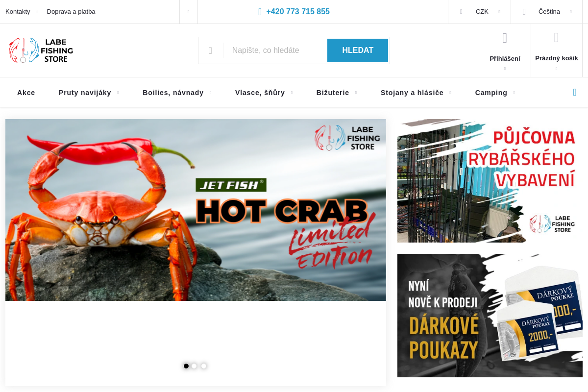Select the second carousel slide dot
This screenshot has width=588, height=392.
pos(195,366)
